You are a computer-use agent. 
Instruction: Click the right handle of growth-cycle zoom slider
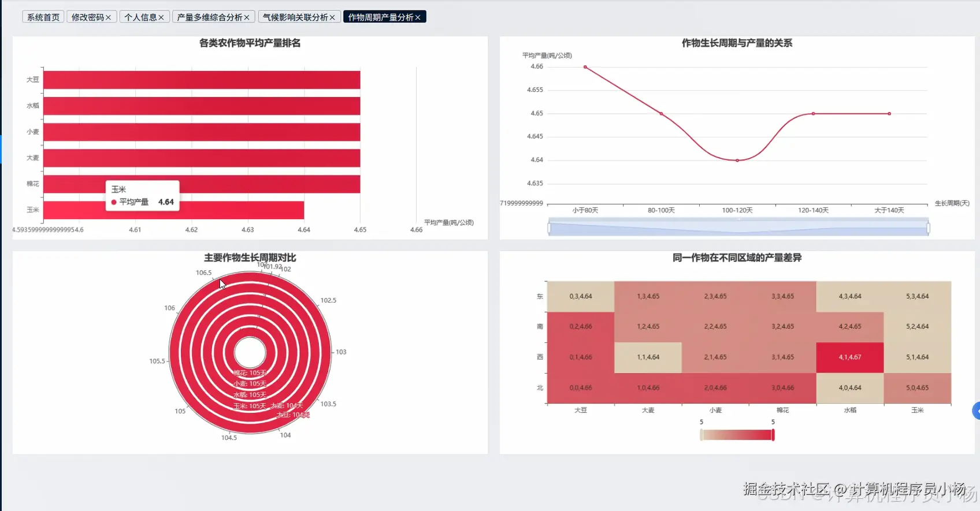[928, 228]
